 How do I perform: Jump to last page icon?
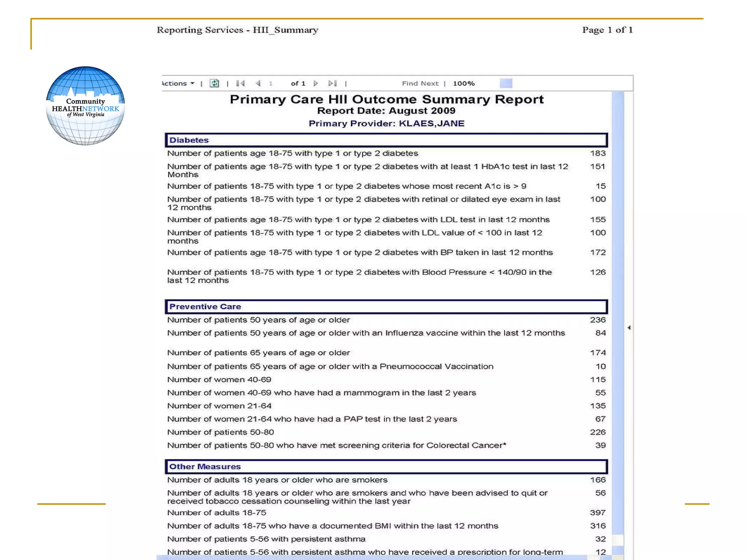(x=332, y=83)
